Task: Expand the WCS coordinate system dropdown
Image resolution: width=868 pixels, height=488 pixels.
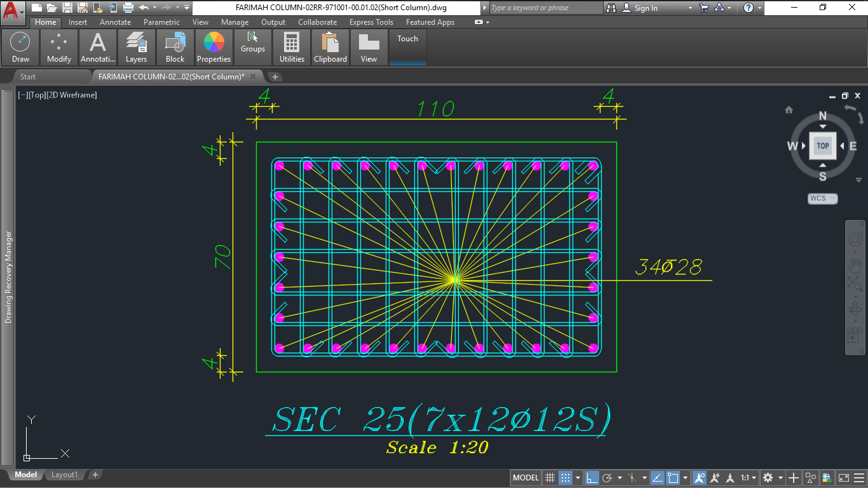Action: tap(822, 198)
